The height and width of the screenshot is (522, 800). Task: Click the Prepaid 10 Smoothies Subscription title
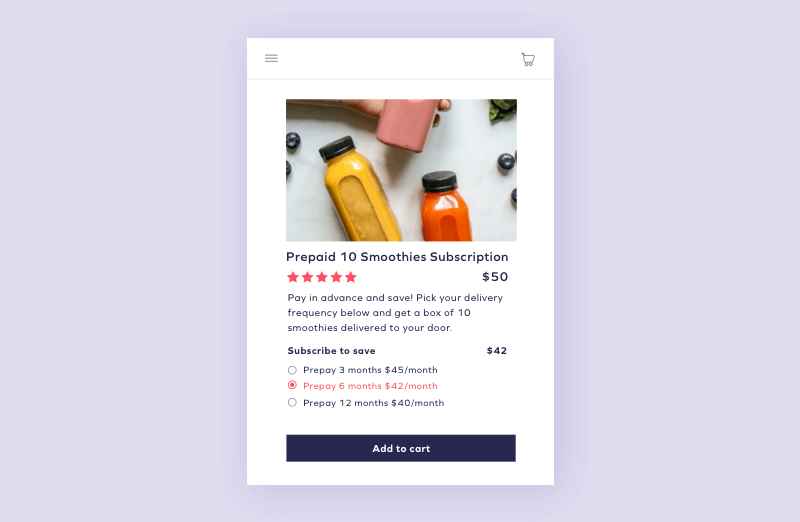(397, 257)
